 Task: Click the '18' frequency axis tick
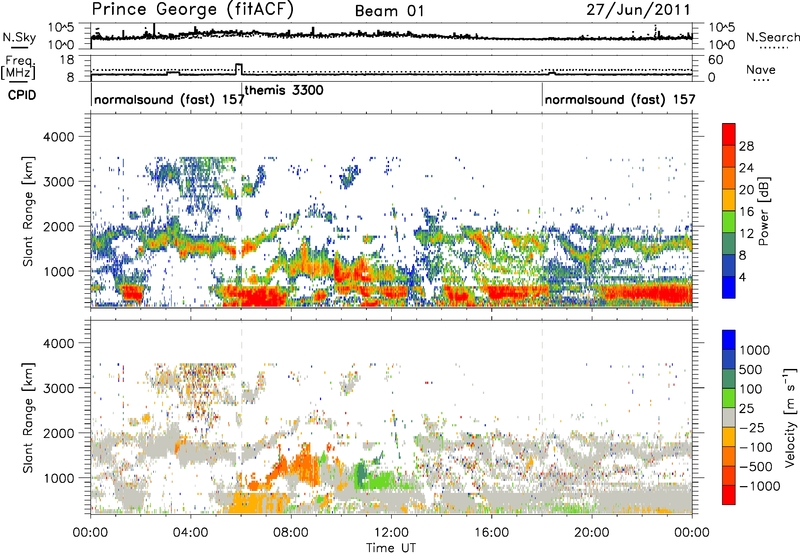click(66, 59)
